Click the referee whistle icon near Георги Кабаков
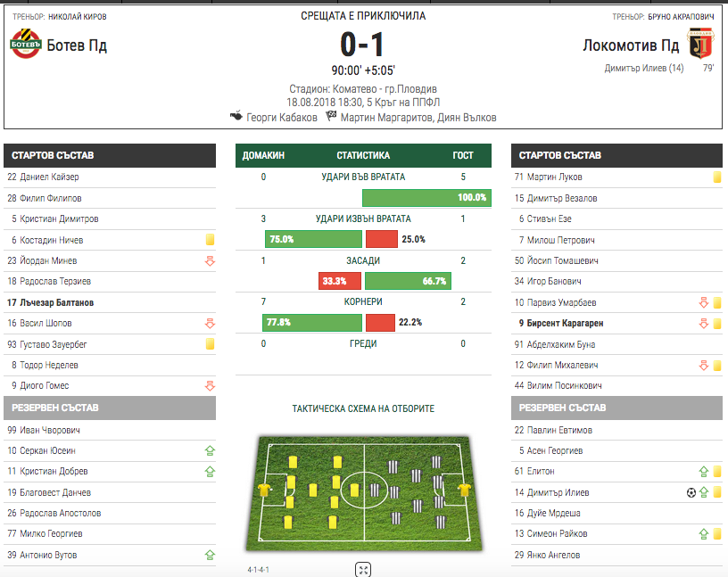728x577 pixels. (x=236, y=115)
